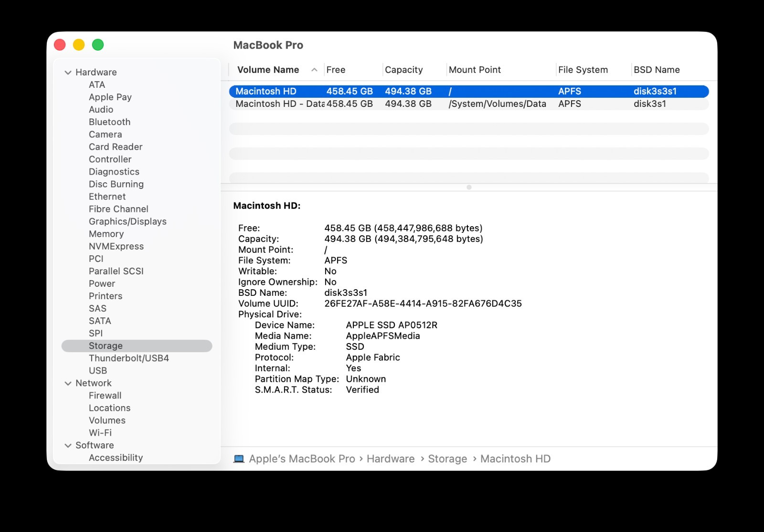Sort by Mount Point column header
The width and height of the screenshot is (764, 532).
[475, 70]
